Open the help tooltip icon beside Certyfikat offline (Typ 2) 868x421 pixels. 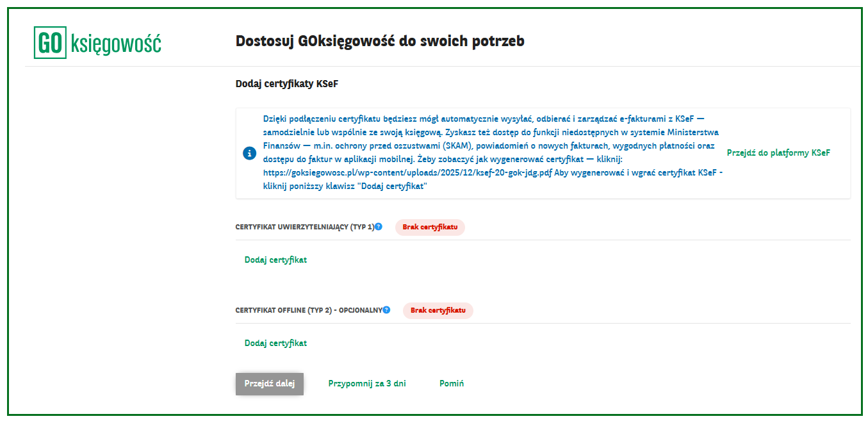click(386, 310)
